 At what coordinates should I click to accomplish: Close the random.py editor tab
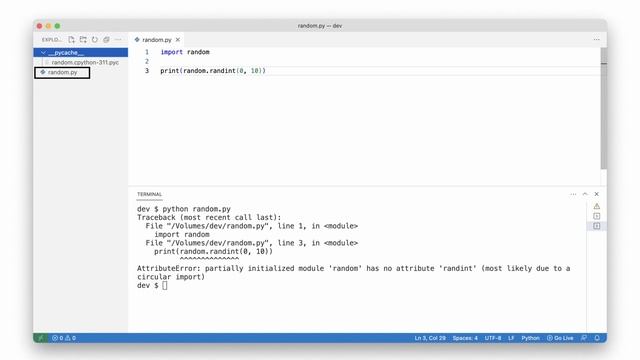(x=178, y=40)
